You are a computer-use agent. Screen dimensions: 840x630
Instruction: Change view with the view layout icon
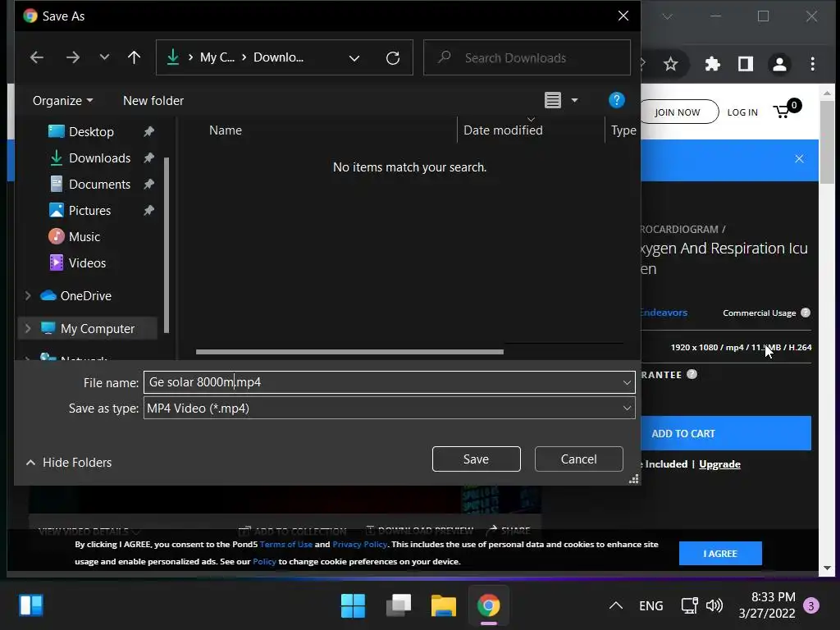point(553,100)
